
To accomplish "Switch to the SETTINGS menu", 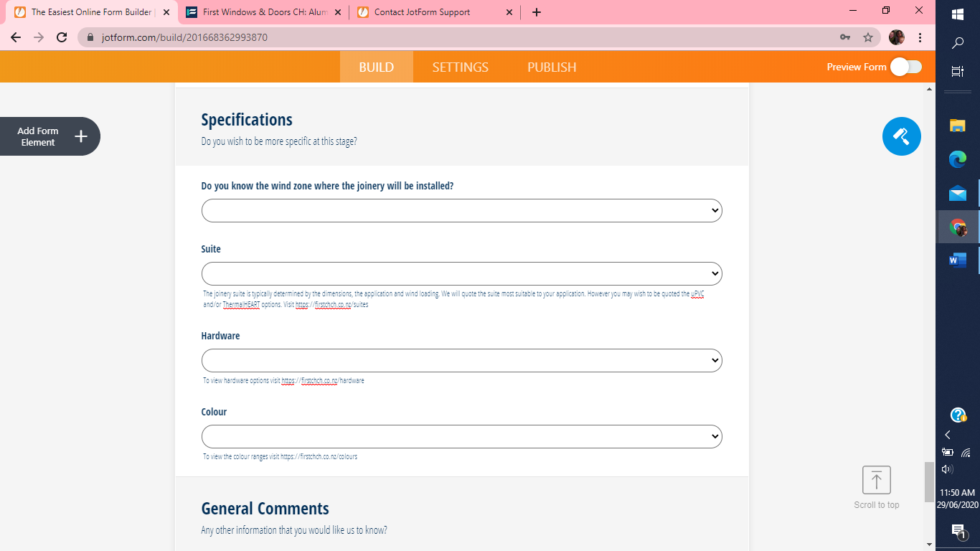I will click(x=459, y=66).
